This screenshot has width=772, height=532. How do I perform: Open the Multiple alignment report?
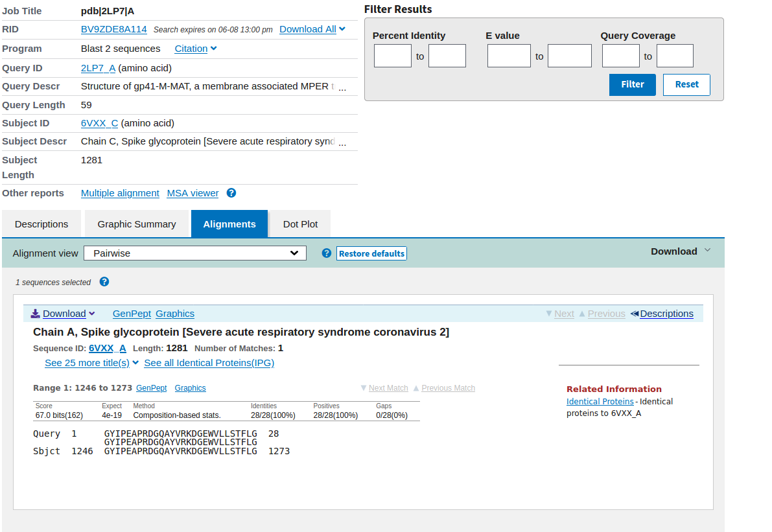pos(120,193)
